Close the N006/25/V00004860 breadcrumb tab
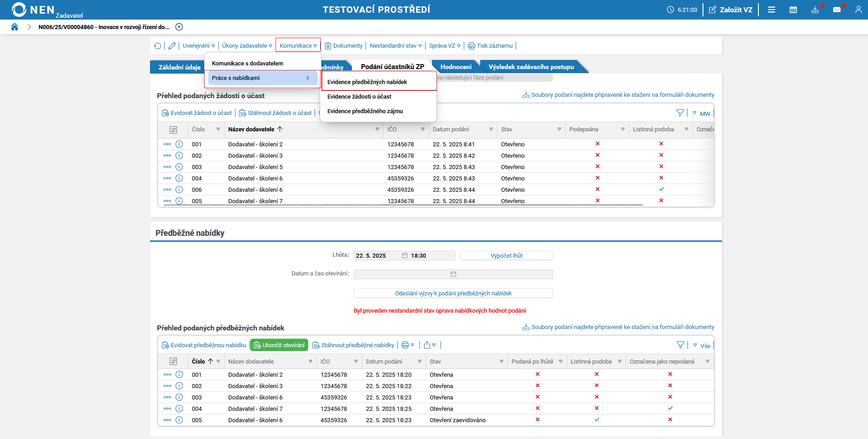The image size is (868, 439). [179, 27]
